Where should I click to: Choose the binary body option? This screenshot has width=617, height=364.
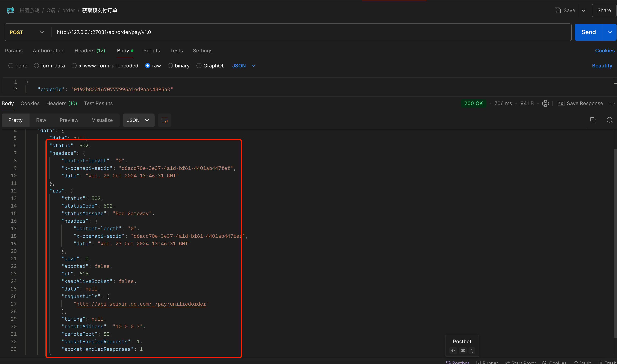coord(170,66)
